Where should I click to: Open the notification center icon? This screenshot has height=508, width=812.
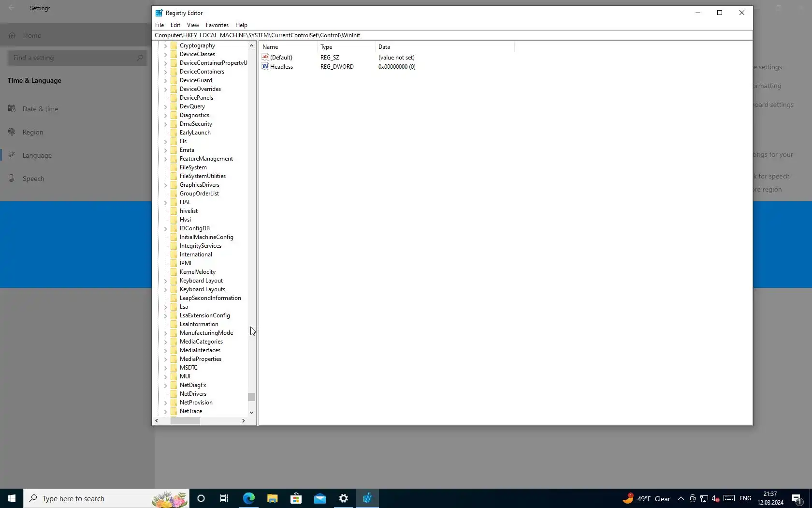797,499
